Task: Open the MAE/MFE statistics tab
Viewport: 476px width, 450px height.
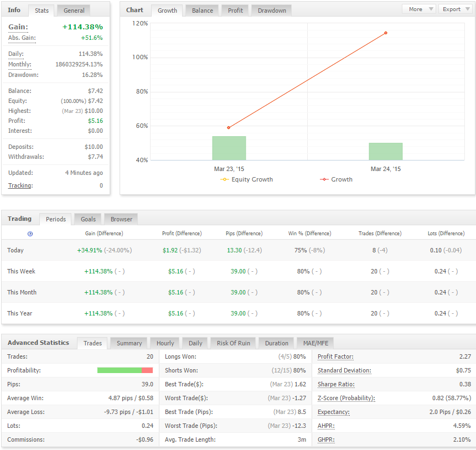Action: coord(315,343)
